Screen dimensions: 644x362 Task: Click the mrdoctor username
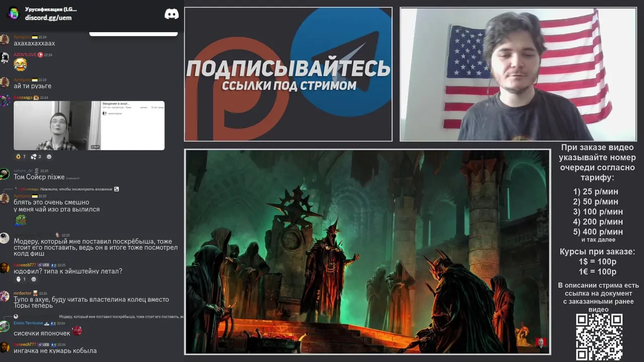[x=23, y=293]
